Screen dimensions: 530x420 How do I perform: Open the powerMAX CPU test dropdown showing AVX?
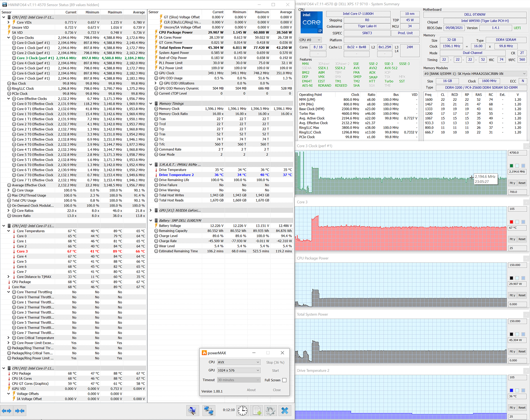pos(239,362)
